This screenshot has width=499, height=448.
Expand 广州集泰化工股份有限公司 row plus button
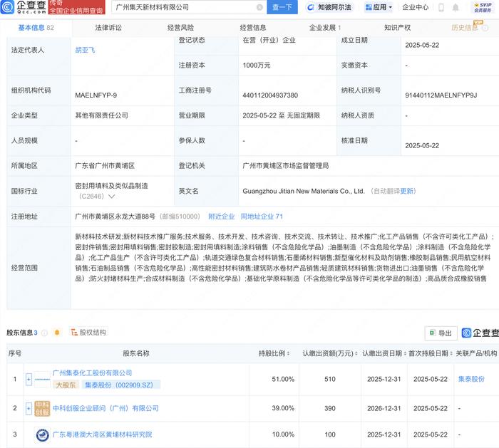pyautogui.click(x=29, y=380)
